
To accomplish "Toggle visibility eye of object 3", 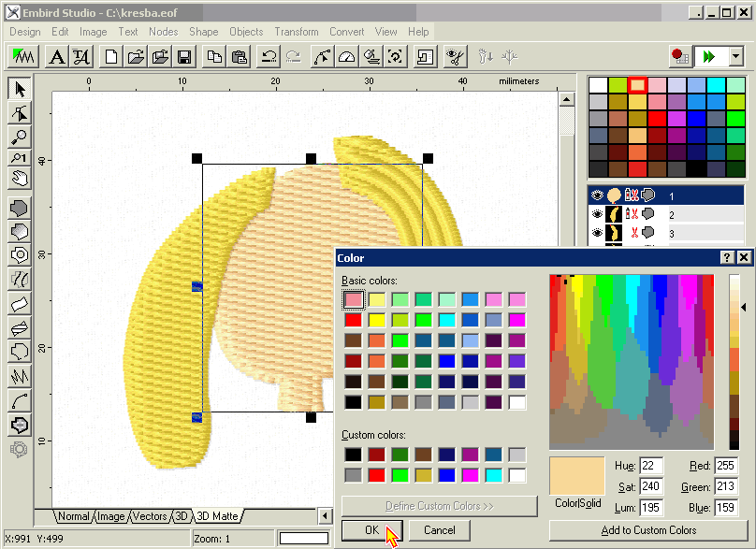I will click(597, 232).
